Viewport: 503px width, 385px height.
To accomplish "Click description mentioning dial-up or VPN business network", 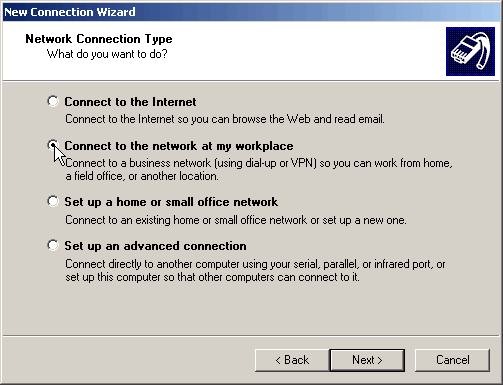I will 259,169.
